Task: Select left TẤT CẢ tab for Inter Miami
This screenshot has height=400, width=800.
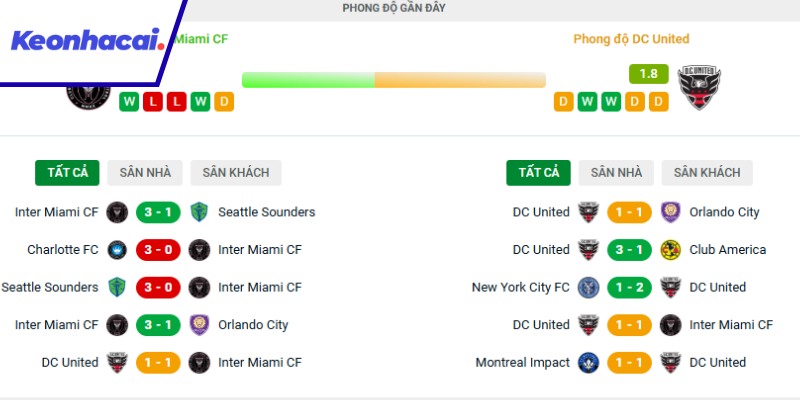Action: pos(67,172)
